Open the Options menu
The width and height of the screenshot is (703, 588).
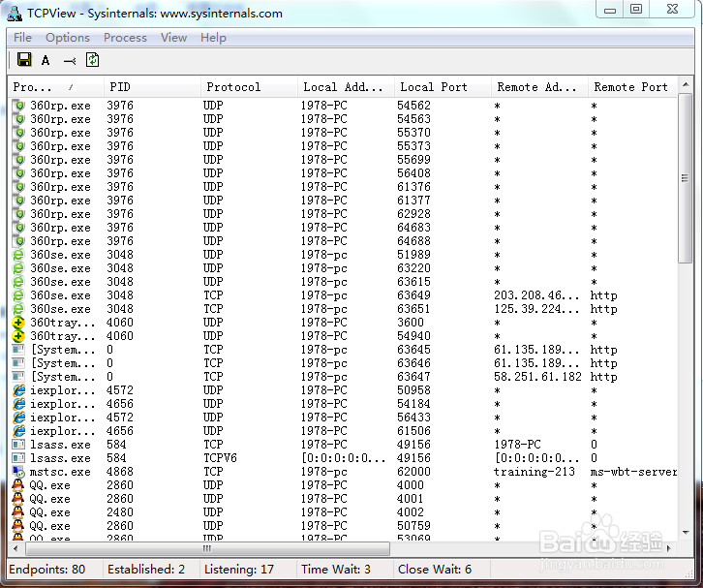(x=68, y=38)
